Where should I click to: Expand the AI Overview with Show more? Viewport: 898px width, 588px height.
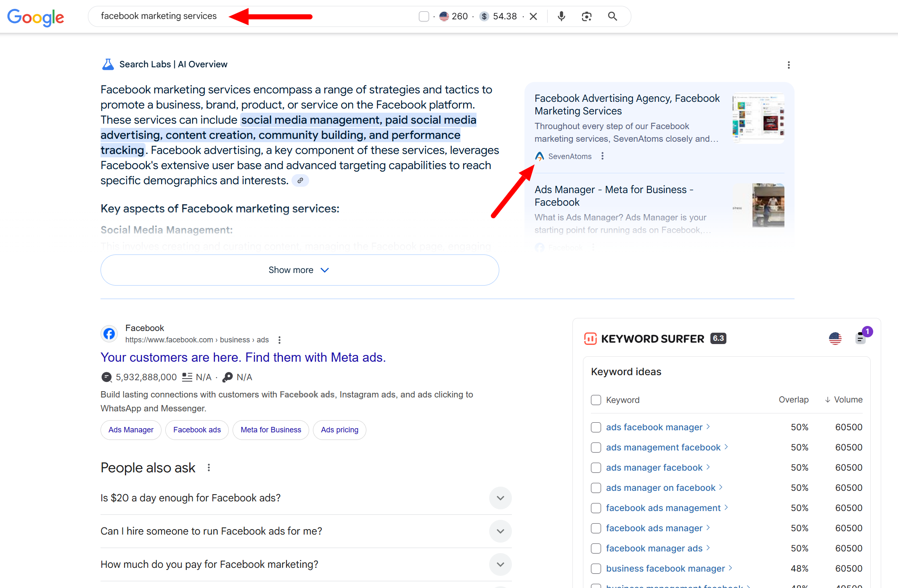(x=299, y=270)
